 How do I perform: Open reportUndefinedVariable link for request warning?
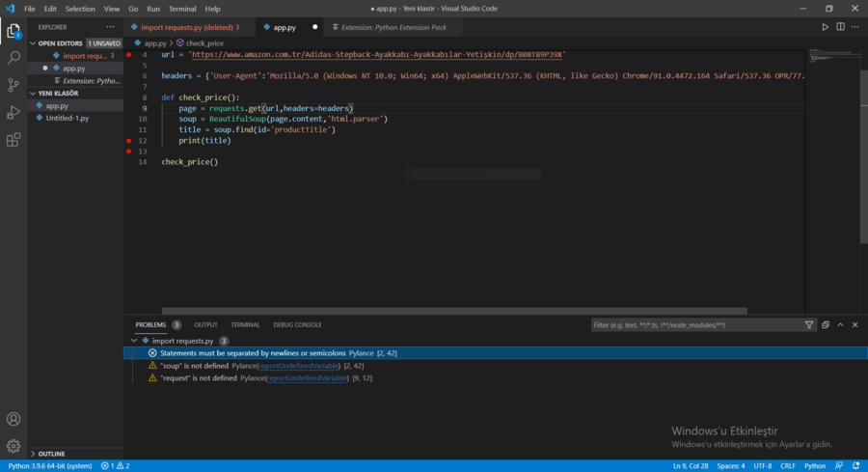(308, 378)
